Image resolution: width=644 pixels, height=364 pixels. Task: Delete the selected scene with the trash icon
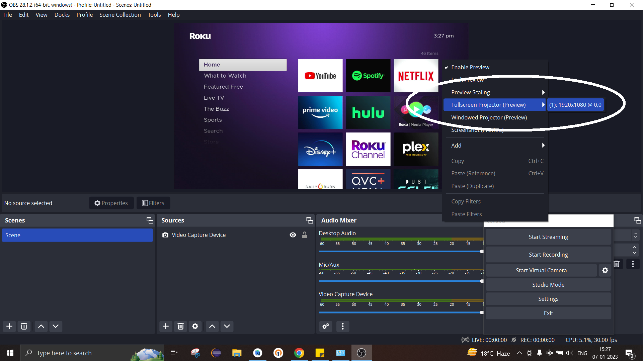pos(24,327)
